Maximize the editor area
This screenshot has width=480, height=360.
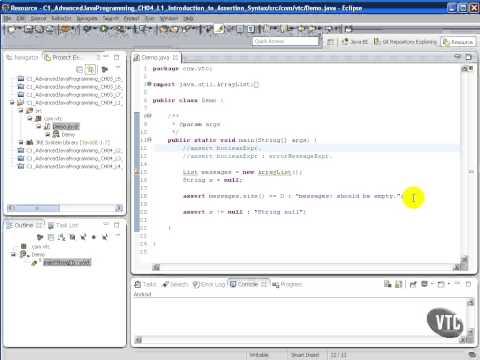pos(468,57)
